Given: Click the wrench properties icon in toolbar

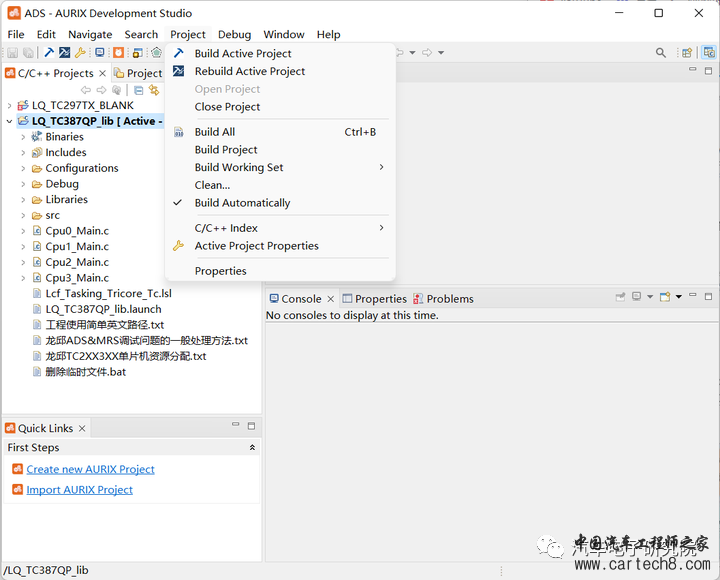Looking at the screenshot, I should tap(80, 52).
